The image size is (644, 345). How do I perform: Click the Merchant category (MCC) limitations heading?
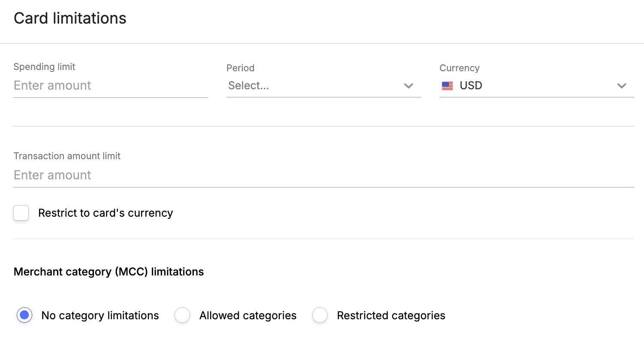coord(108,272)
